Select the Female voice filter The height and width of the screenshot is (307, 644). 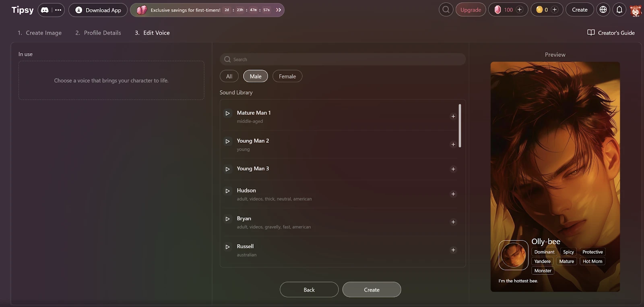click(x=287, y=76)
